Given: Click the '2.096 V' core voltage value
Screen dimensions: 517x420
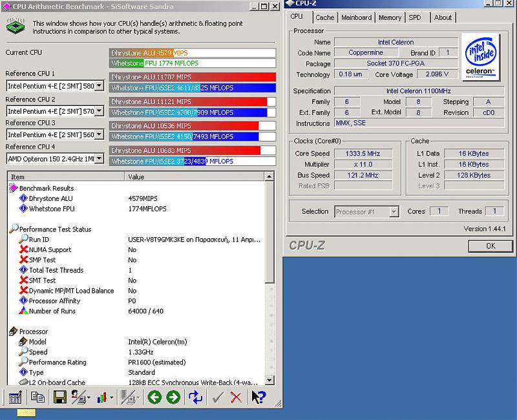Looking at the screenshot, I should [438, 74].
